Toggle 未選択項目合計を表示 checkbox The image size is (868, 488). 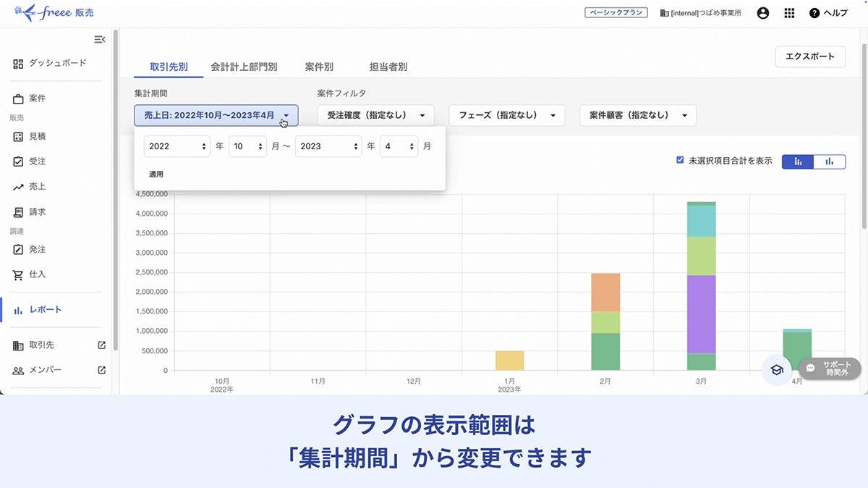680,160
